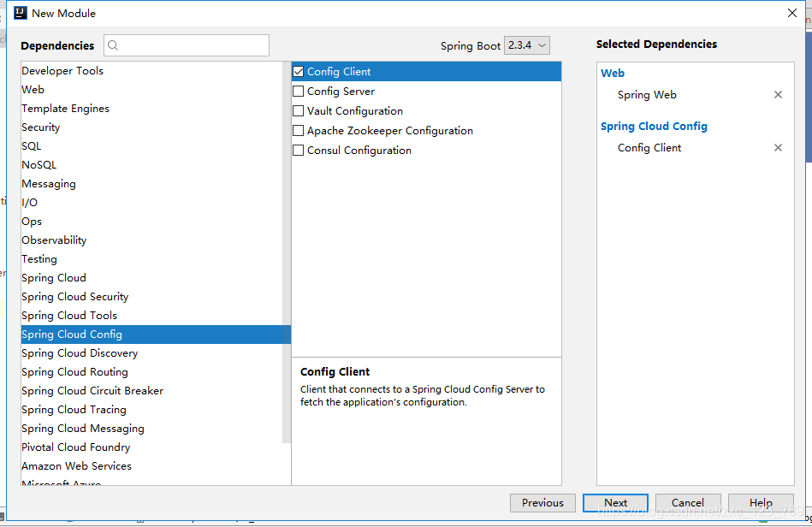
Task: Click Config Client in Selected Dependencies
Action: coord(649,147)
